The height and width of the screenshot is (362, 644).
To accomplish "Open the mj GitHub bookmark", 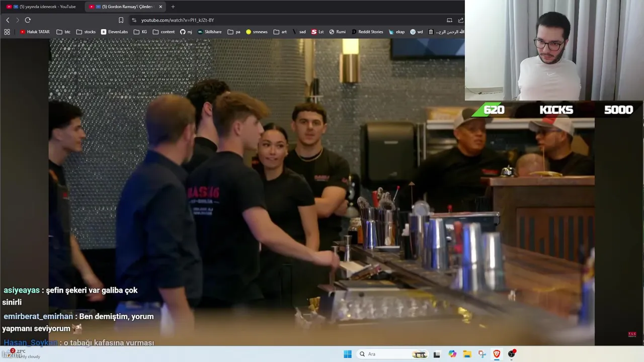I will coord(186,32).
